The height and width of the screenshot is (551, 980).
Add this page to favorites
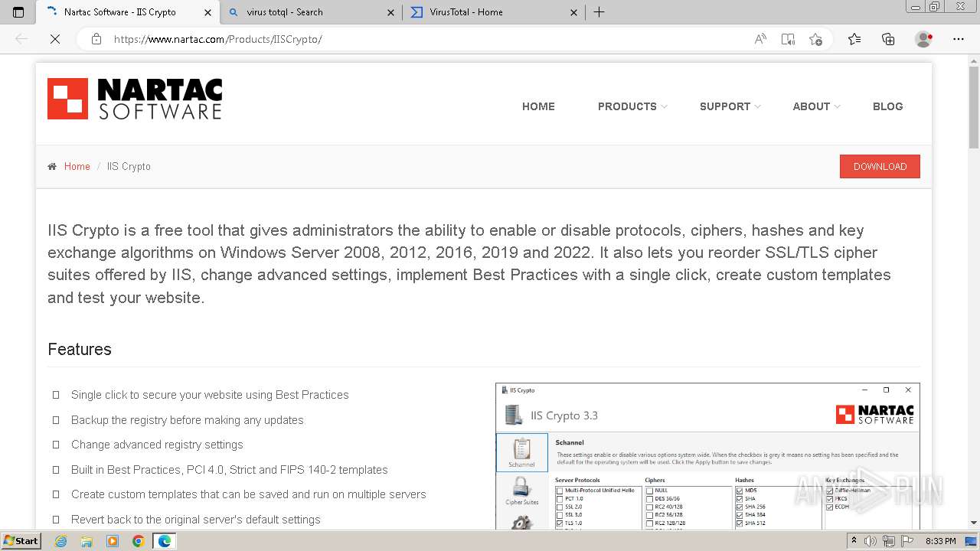click(815, 39)
